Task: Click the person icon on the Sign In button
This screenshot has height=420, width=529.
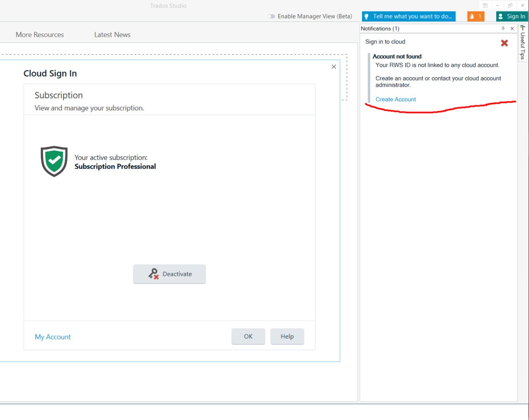Action: pos(500,16)
